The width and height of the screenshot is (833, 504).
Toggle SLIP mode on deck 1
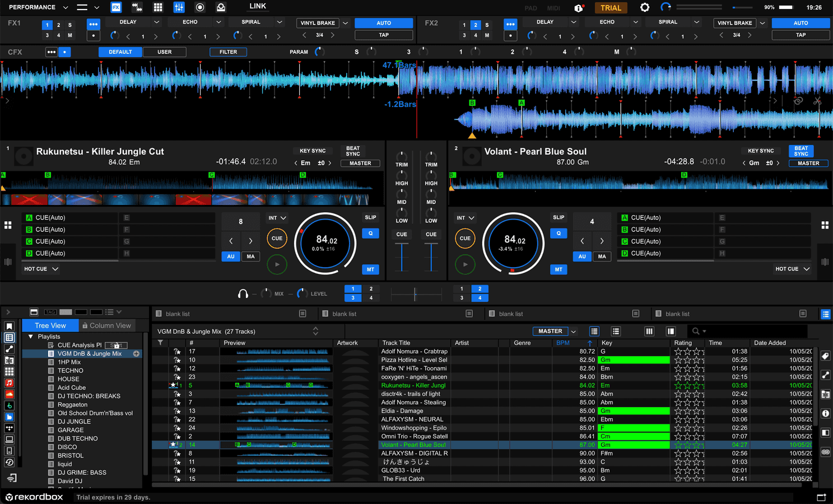(x=370, y=217)
